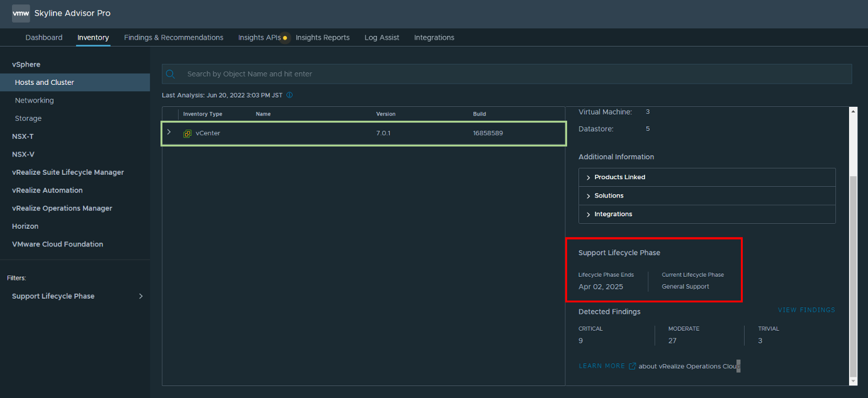868x398 pixels.
Task: Open the Log Assist tab
Action: (381, 38)
